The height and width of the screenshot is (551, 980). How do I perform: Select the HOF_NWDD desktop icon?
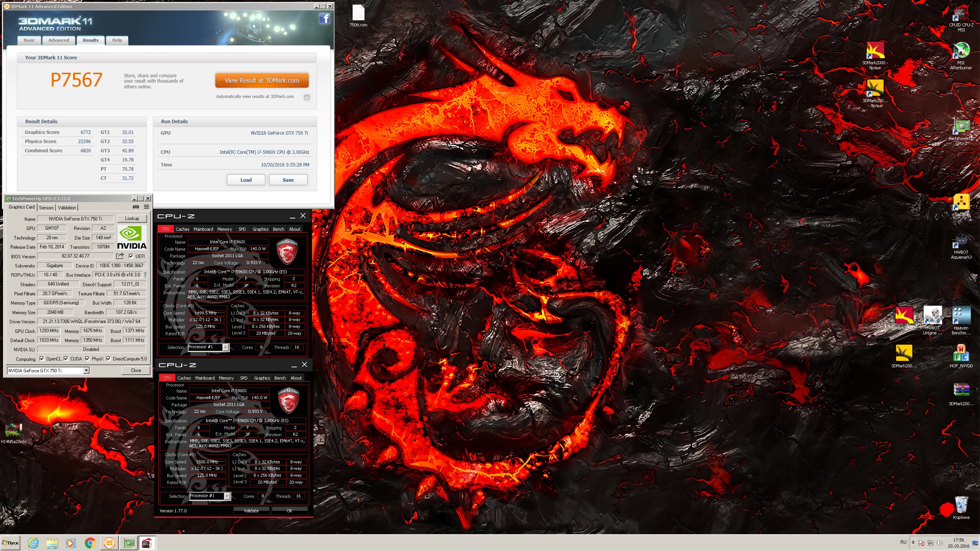point(961,356)
